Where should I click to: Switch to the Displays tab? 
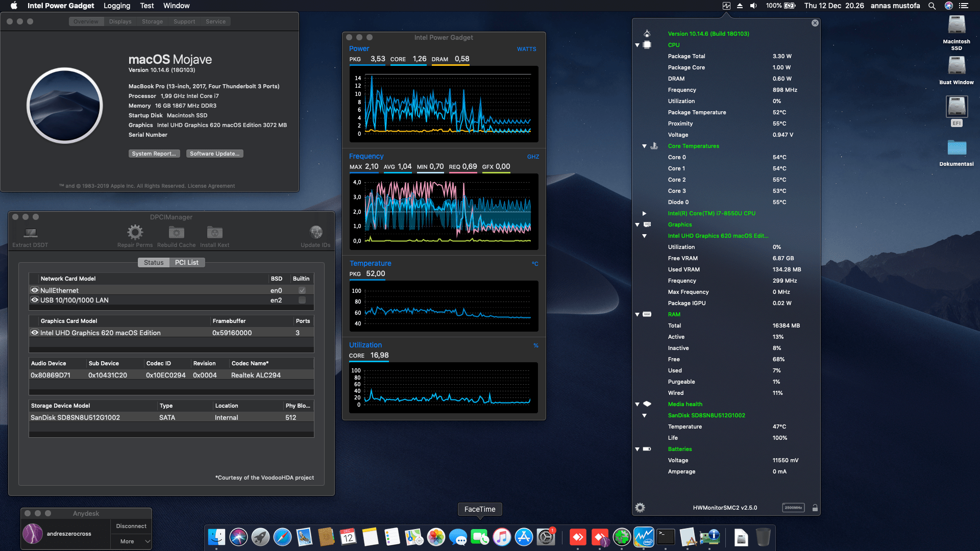(x=119, y=21)
